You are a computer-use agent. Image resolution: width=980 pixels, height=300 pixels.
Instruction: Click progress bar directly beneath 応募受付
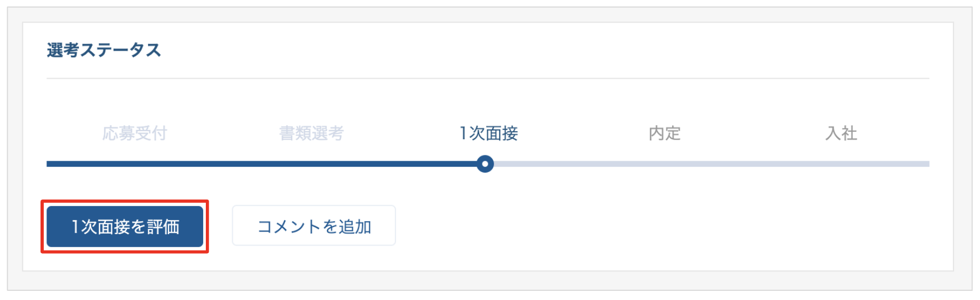click(x=135, y=164)
